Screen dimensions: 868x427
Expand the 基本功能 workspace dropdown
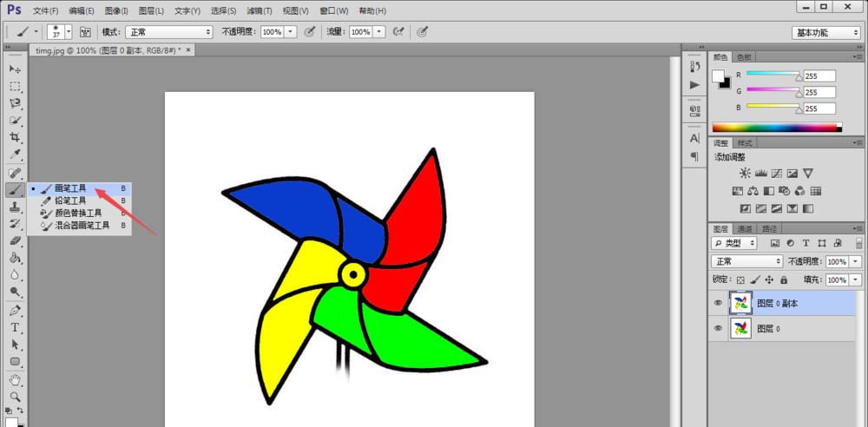[x=826, y=32]
